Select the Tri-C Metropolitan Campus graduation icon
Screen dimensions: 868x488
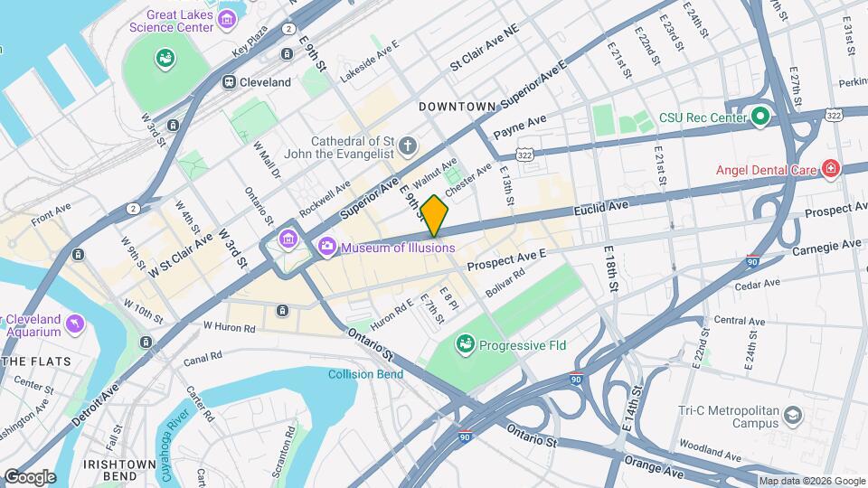[x=793, y=416]
